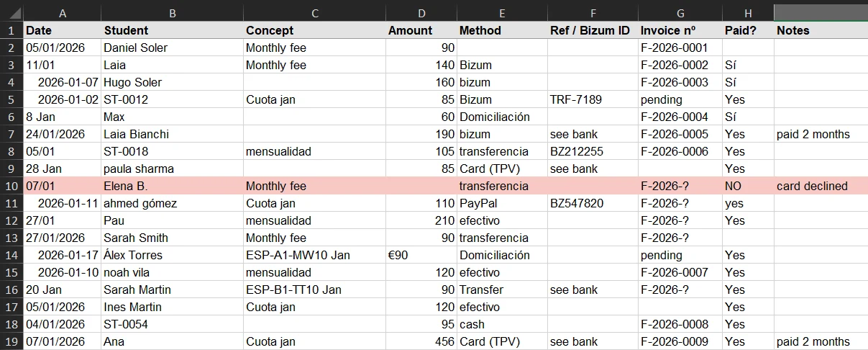The height and width of the screenshot is (350, 868).
Task: Select cell 'F-2026-0009'
Action: pyautogui.click(x=680, y=341)
